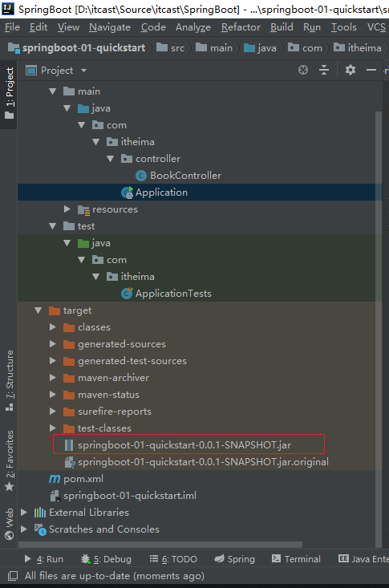Click the ApplicationTests class icon
This screenshot has width=389, height=588.
coord(127,294)
